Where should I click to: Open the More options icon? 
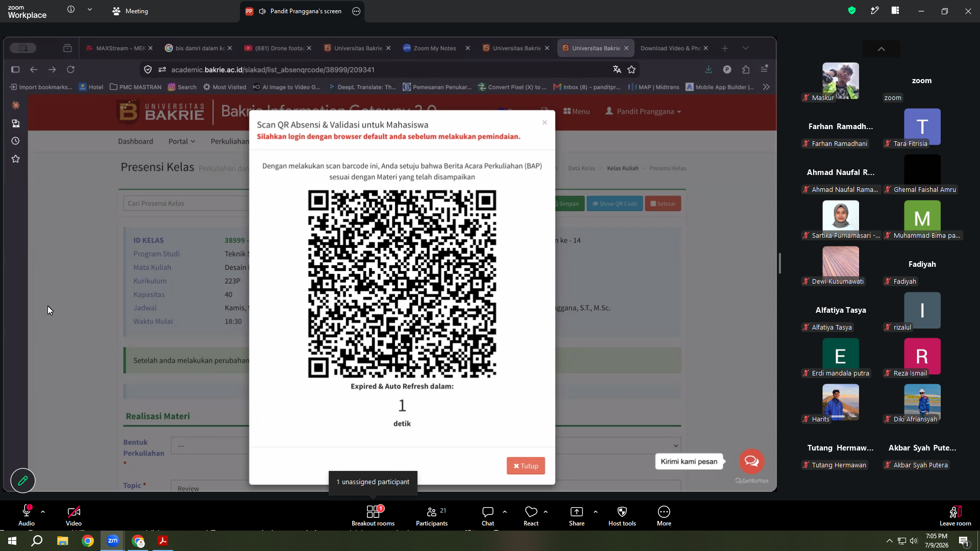(664, 512)
